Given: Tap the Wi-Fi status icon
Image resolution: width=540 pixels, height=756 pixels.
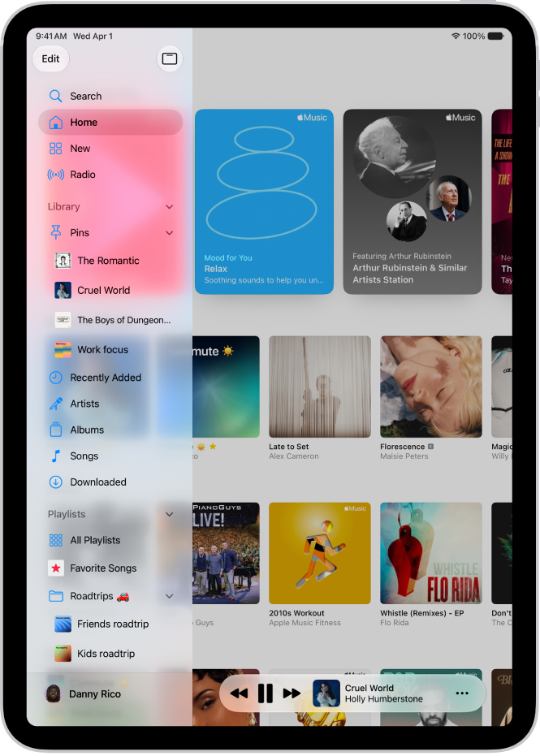Looking at the screenshot, I should 456,37.
